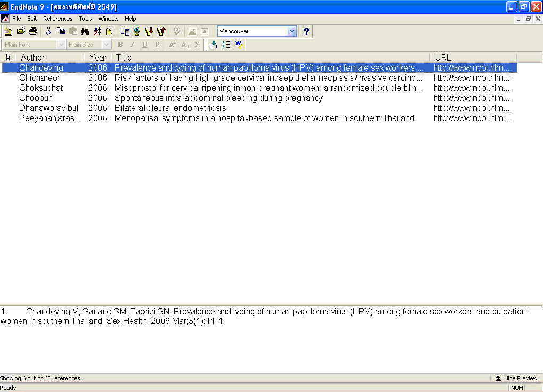The height and width of the screenshot is (392, 543).
Task: Open the Edit menu
Action: [32, 19]
